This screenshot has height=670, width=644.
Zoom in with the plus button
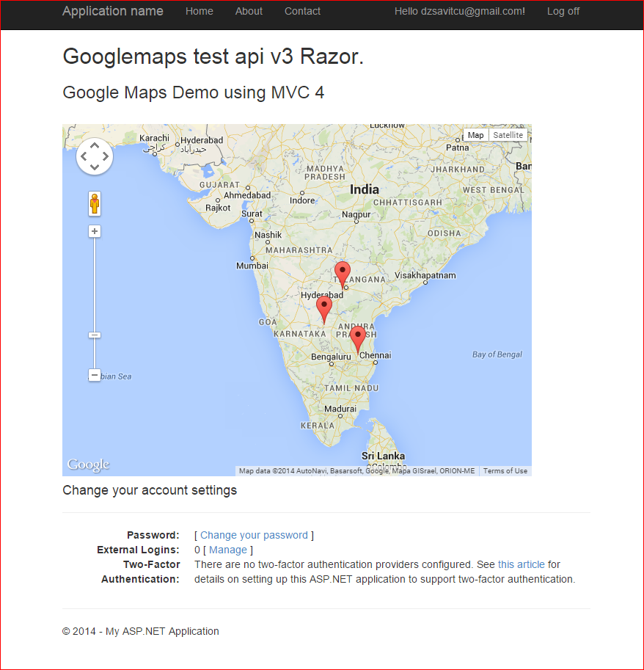tap(95, 231)
